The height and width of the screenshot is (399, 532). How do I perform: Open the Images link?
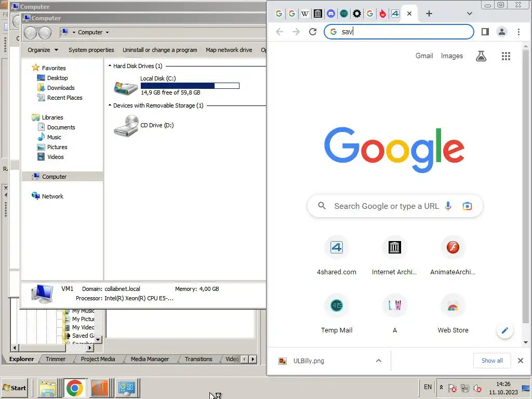[x=451, y=56]
